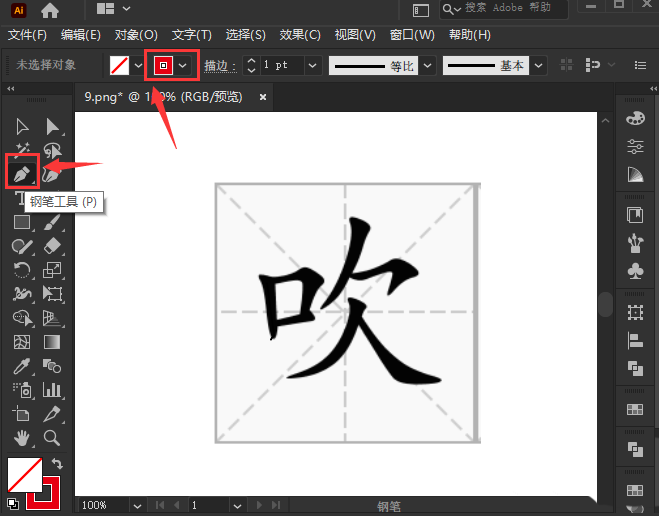Select the Gradient tool
659x516 pixels.
coord(52,342)
